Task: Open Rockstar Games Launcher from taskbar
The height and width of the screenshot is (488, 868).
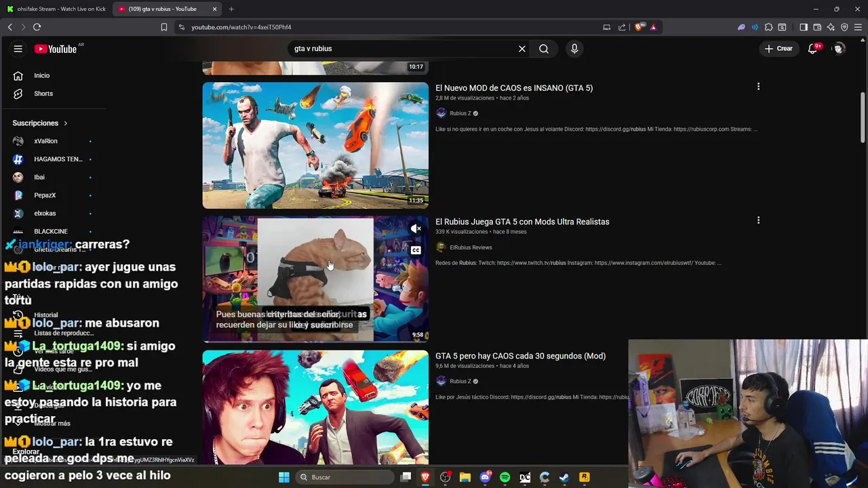Action: click(x=585, y=477)
